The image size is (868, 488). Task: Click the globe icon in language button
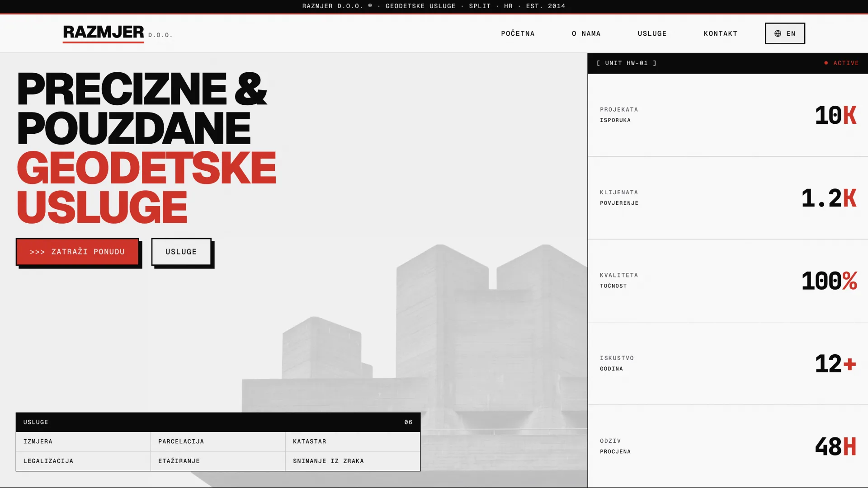tap(778, 33)
